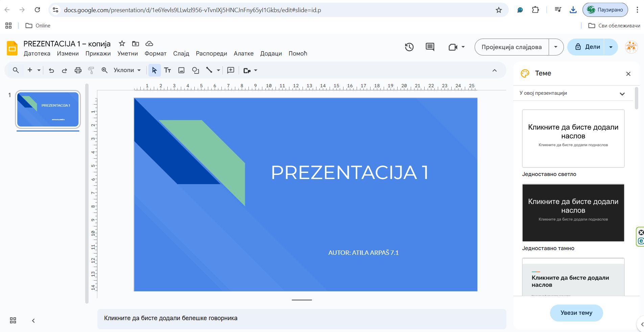
Task: Select the text box tool
Action: pyautogui.click(x=167, y=70)
